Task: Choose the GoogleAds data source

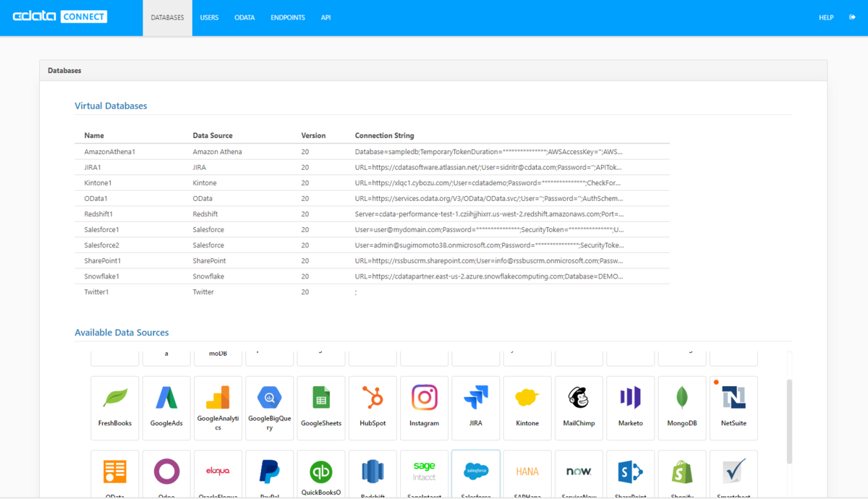Action: pyautogui.click(x=166, y=408)
